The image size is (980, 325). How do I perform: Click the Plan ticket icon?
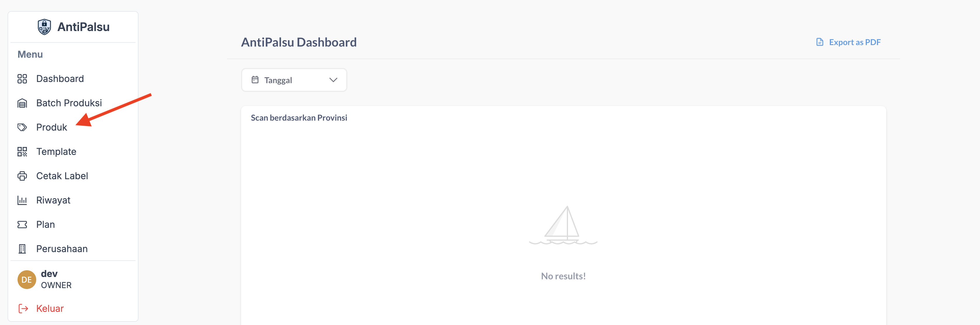click(x=22, y=225)
